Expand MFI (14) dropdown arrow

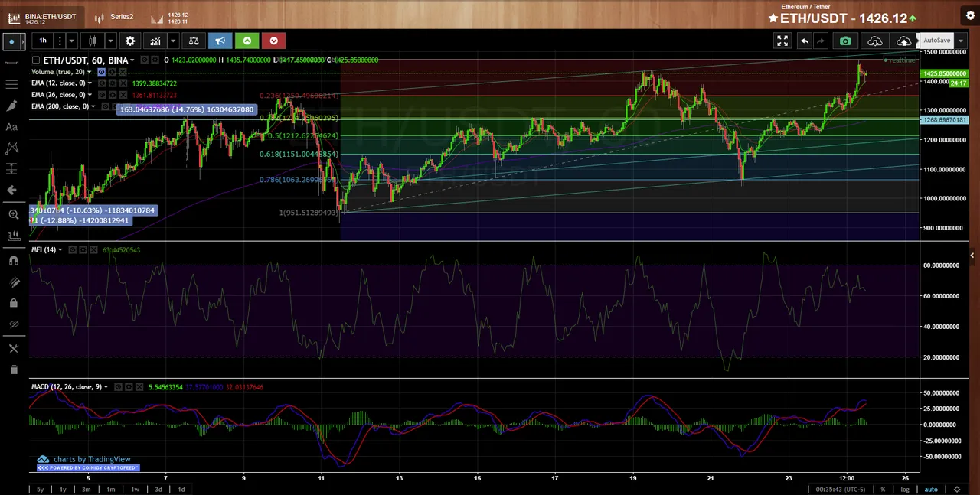click(60, 249)
